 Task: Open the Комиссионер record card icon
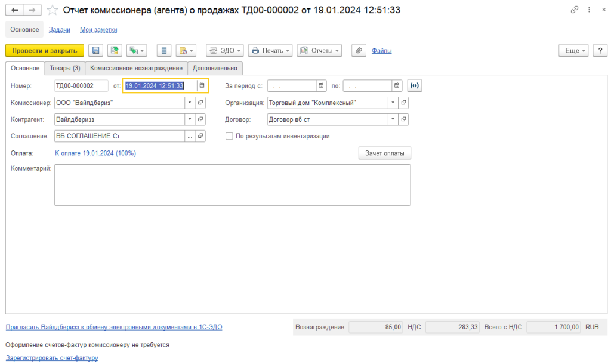coord(200,103)
